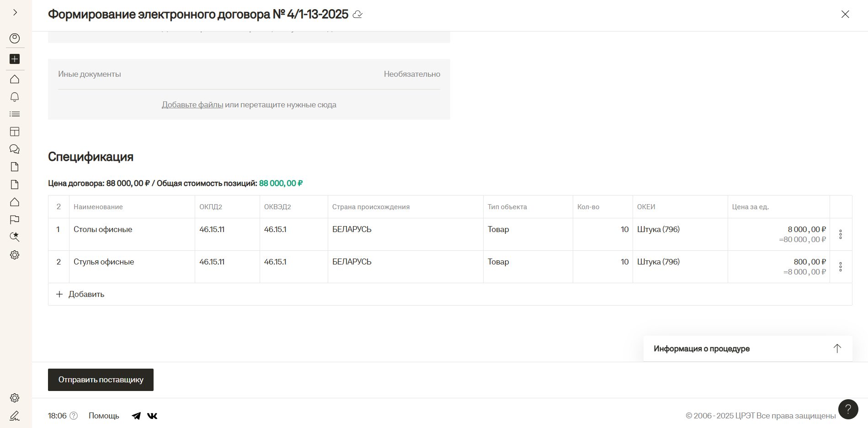Open the chat messages icon in sidebar
The image size is (868, 428).
pyautogui.click(x=15, y=149)
